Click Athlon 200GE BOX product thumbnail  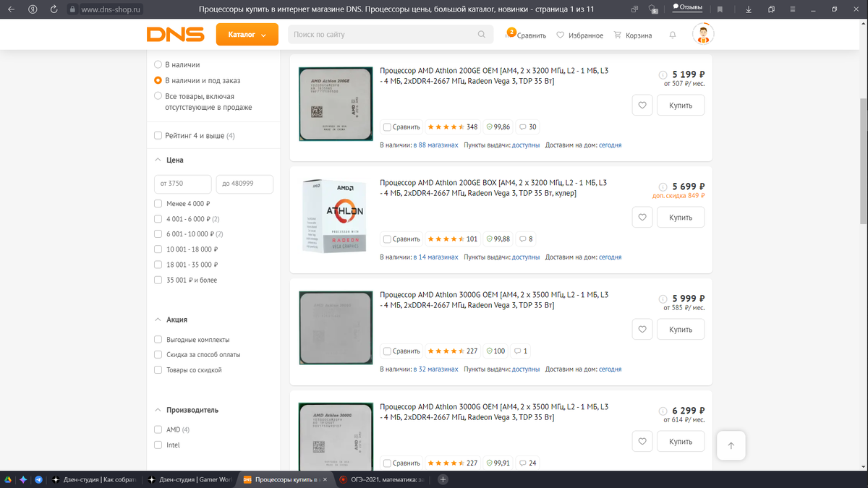click(x=336, y=216)
